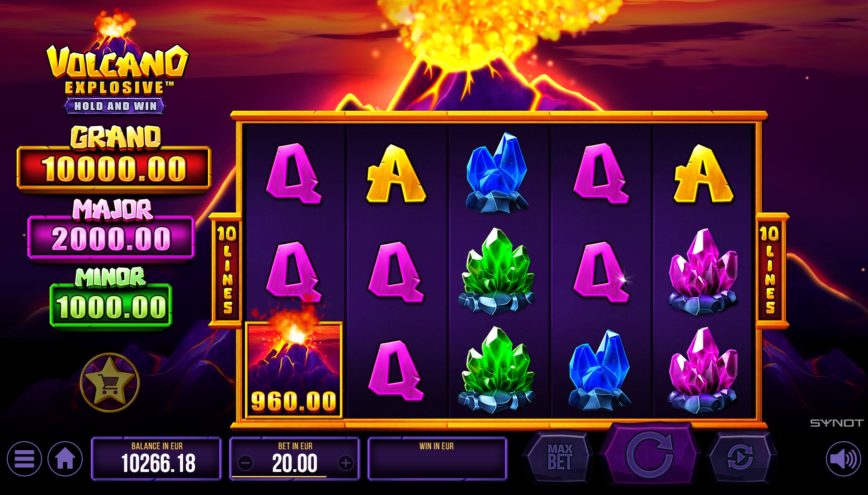Viewport: 868px width, 495px height.
Task: Open the star shop cart icon
Action: point(110,382)
